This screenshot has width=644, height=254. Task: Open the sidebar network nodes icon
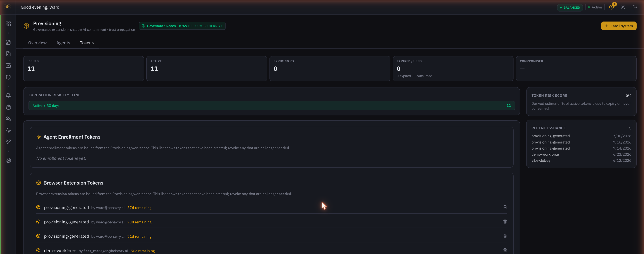[8, 142]
